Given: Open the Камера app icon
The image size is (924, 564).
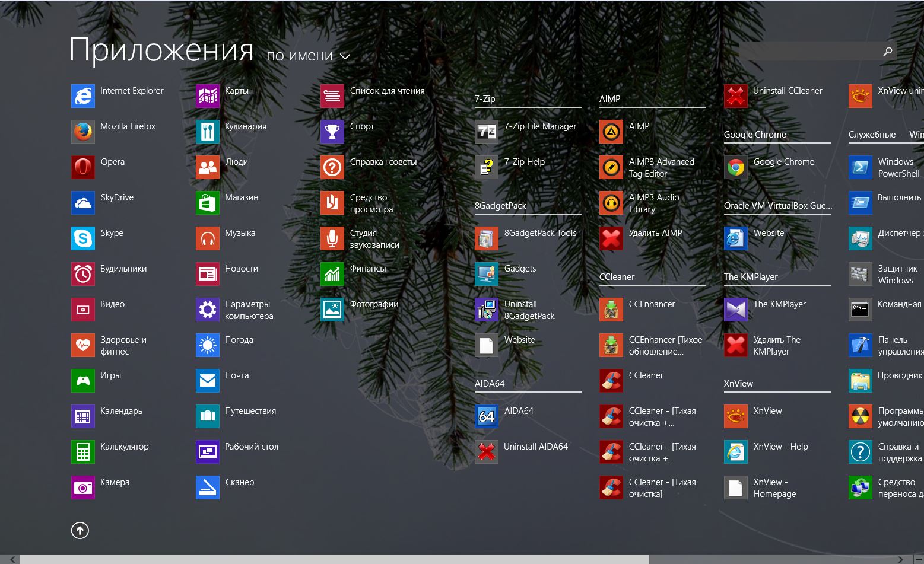Looking at the screenshot, I should tap(83, 487).
